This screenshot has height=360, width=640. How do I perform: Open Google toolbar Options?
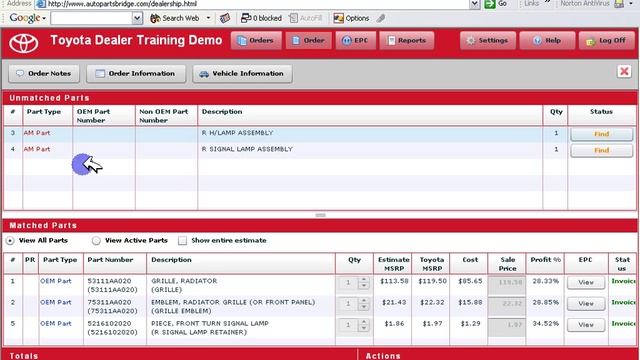(x=351, y=18)
